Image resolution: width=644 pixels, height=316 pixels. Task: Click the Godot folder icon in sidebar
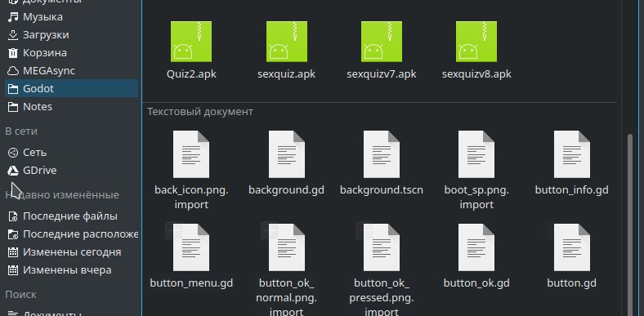(13, 89)
